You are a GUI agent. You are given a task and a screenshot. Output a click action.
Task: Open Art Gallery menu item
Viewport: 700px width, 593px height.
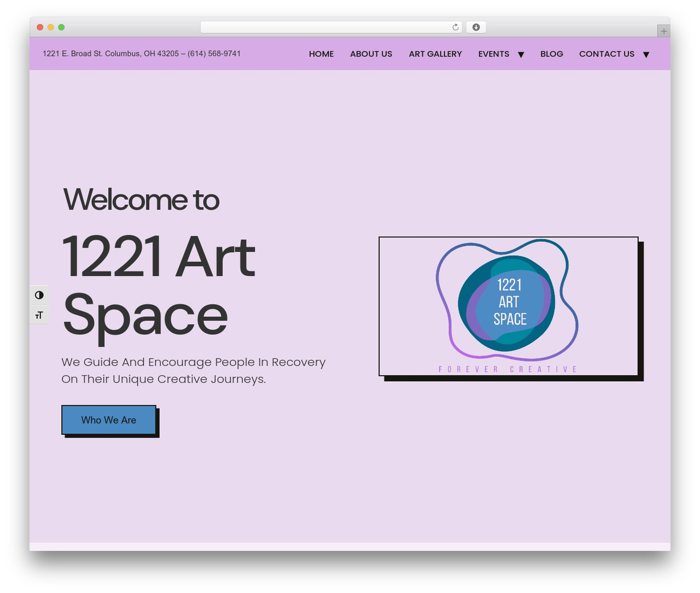coord(435,54)
